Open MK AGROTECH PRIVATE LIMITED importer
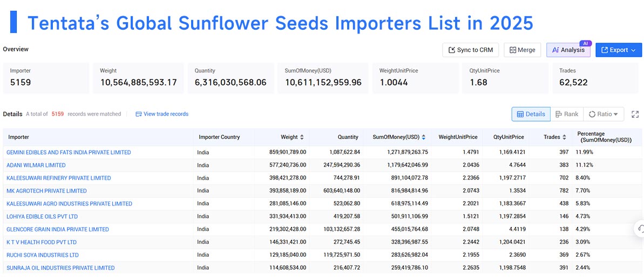The width and height of the screenshot is (644, 280). 47,191
